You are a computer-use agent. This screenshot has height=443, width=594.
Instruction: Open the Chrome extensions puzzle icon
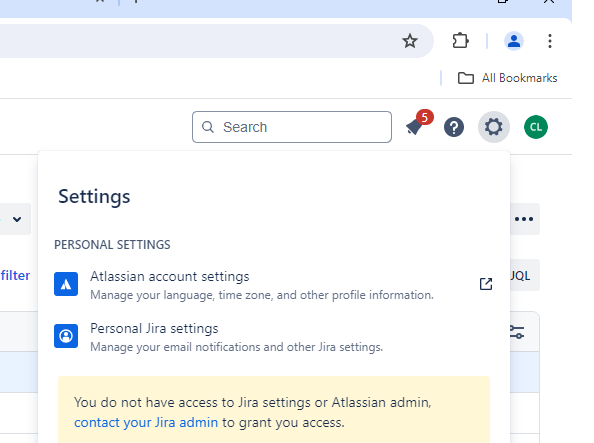[x=460, y=41]
